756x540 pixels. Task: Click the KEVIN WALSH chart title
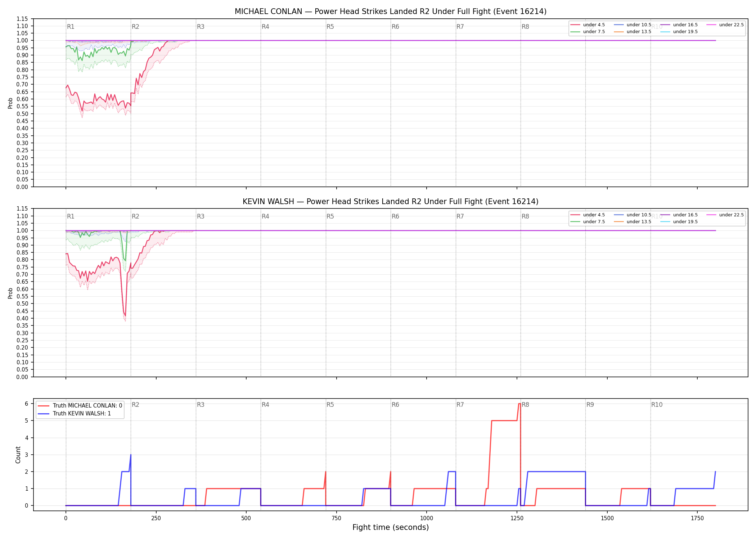click(x=391, y=202)
